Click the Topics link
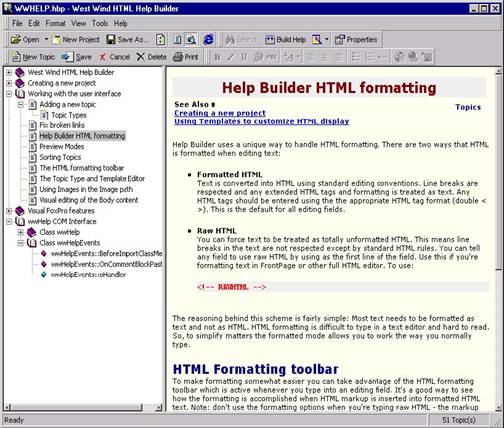 pyautogui.click(x=468, y=107)
